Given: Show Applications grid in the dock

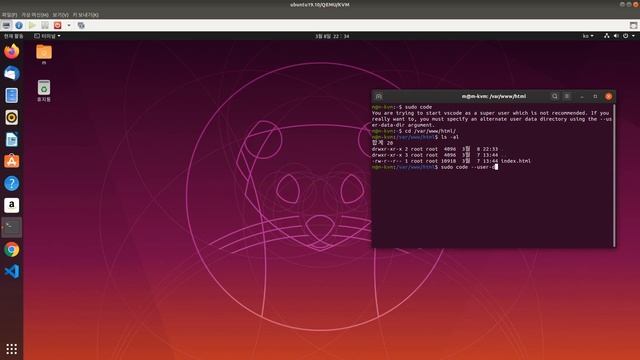Looking at the screenshot, I should coord(11,349).
